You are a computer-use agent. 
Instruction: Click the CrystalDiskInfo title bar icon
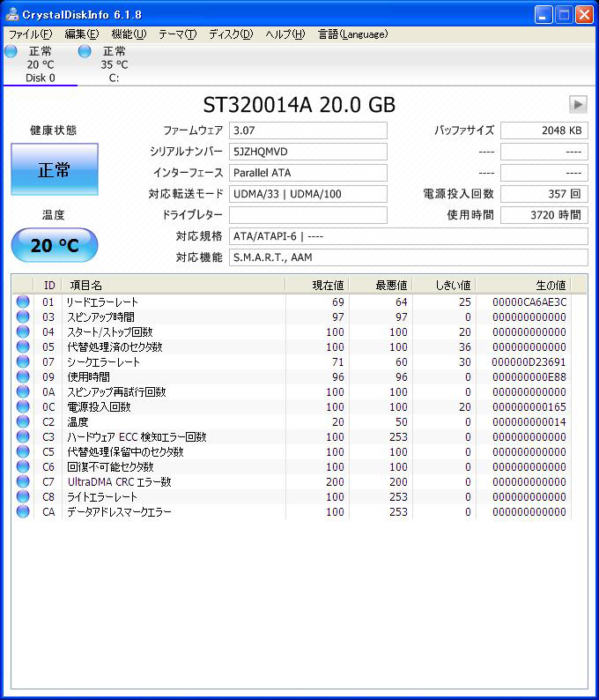pos(12,14)
